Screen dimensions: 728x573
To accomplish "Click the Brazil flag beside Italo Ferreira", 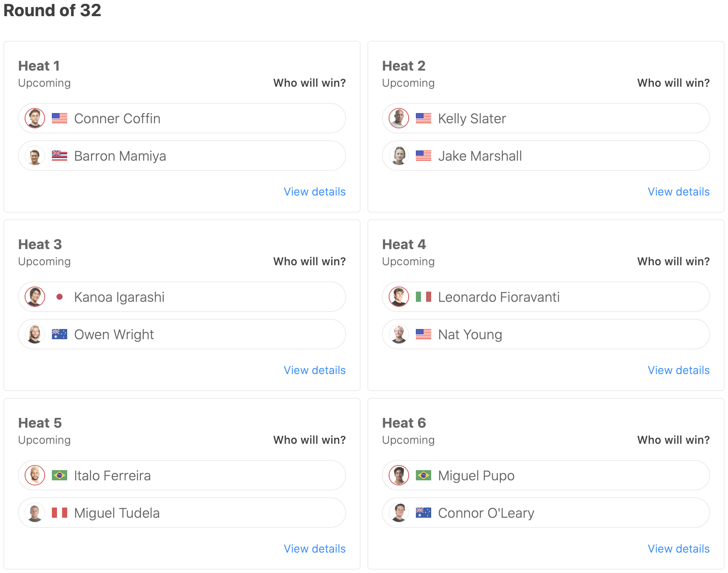I will (60, 475).
